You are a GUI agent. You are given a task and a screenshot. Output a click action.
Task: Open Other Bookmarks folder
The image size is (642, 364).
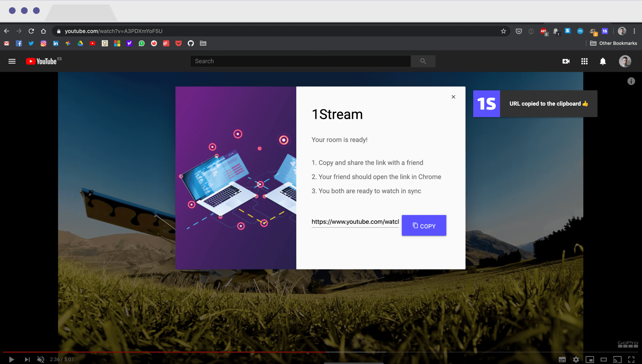click(x=614, y=43)
